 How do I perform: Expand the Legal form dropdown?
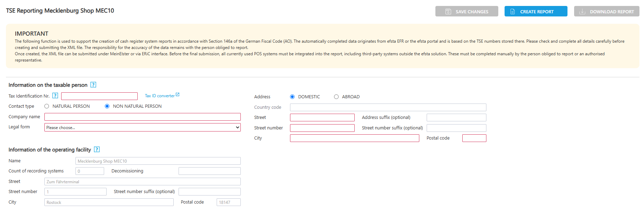[x=142, y=128]
